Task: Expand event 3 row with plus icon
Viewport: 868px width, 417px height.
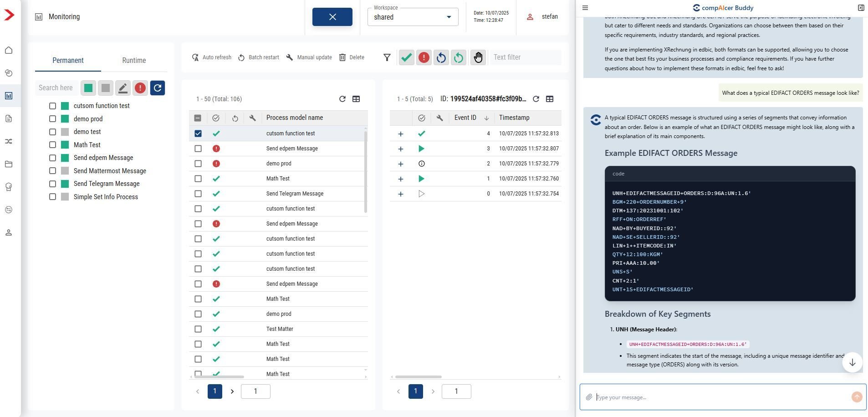Action: click(400, 149)
